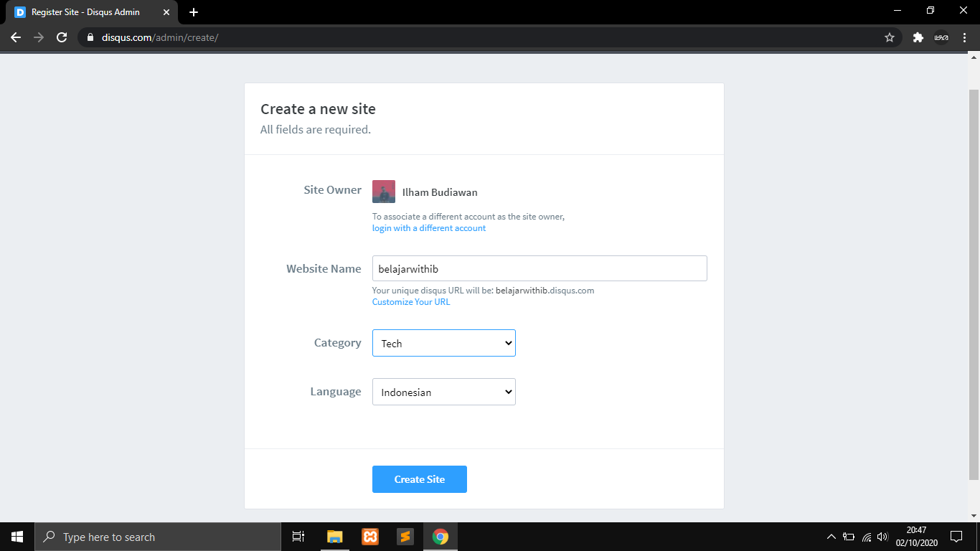Open File Explorer from the taskbar
This screenshot has height=551, width=980.
[335, 537]
